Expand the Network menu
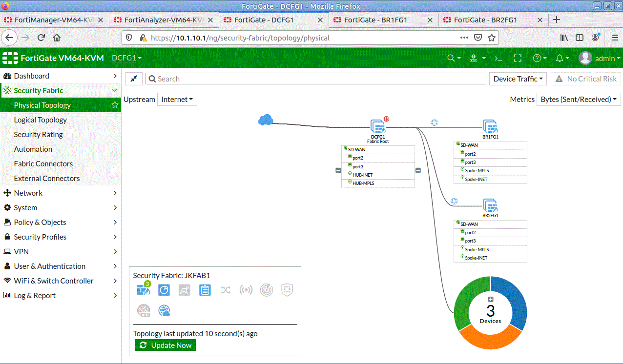 pyautogui.click(x=61, y=193)
